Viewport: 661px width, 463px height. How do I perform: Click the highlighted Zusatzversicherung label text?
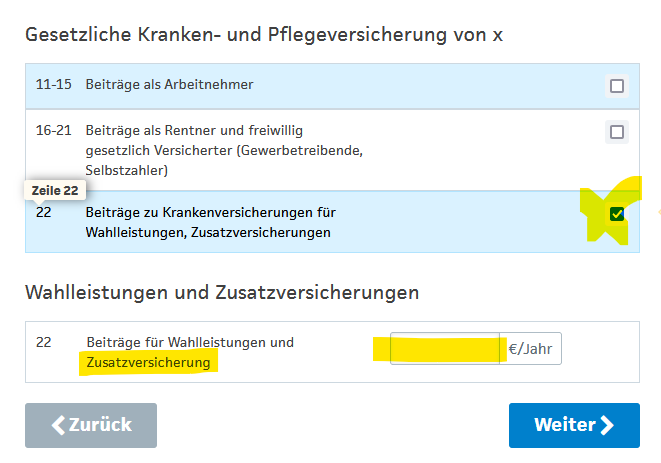click(x=148, y=362)
